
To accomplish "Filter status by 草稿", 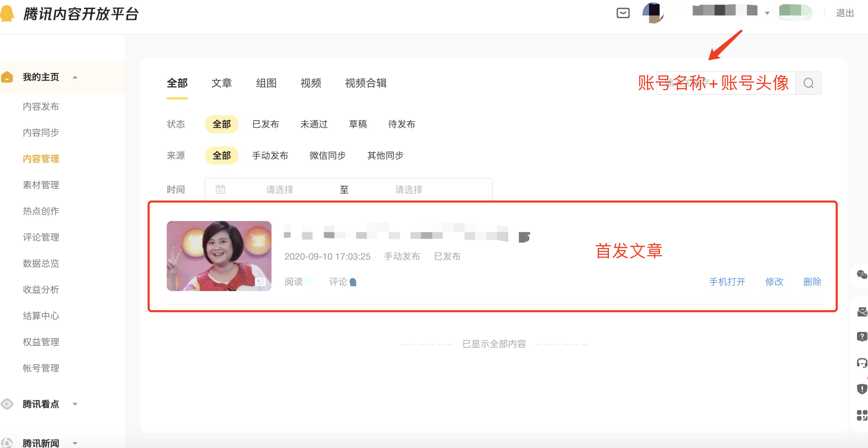I will 358,124.
